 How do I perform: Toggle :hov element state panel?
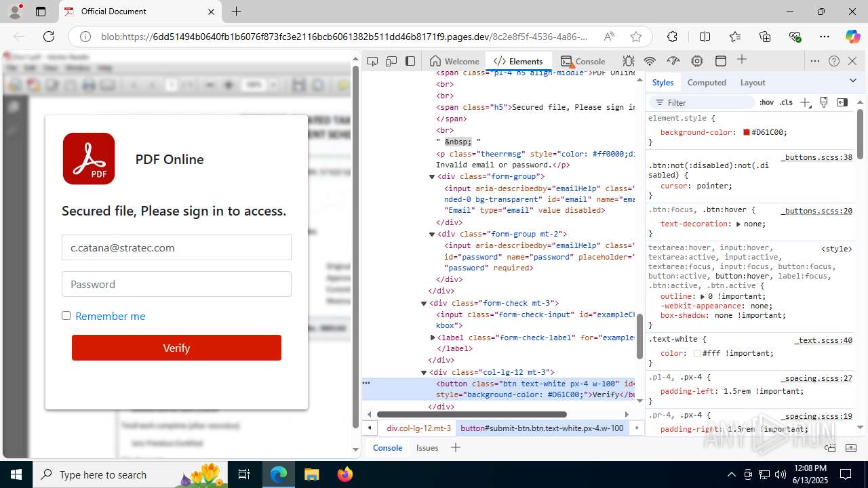(766, 102)
